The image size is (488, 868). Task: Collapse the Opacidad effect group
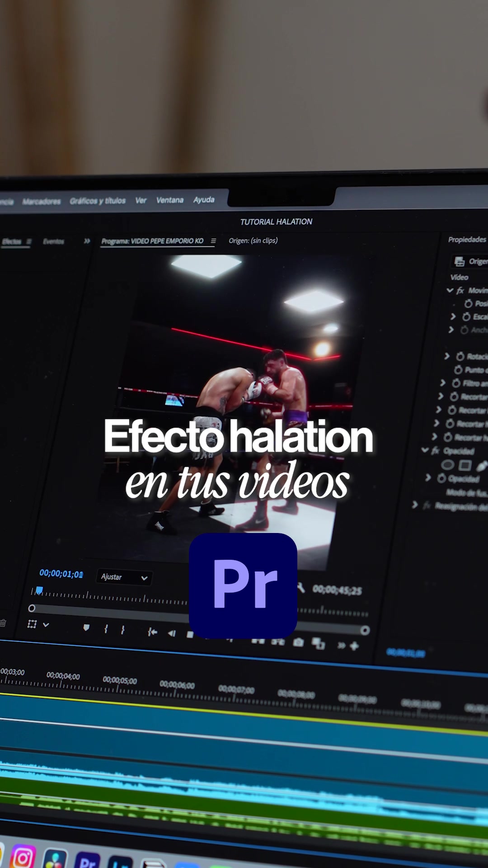pos(425,450)
